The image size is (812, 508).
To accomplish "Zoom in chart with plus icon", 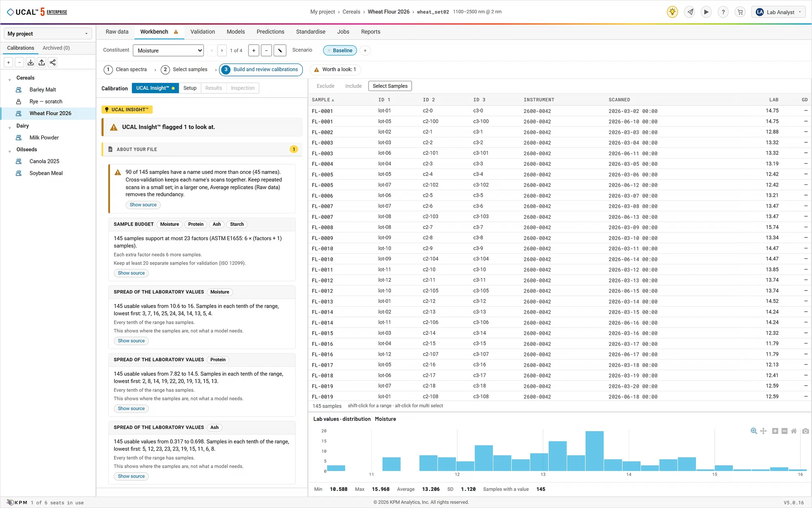I will (775, 431).
